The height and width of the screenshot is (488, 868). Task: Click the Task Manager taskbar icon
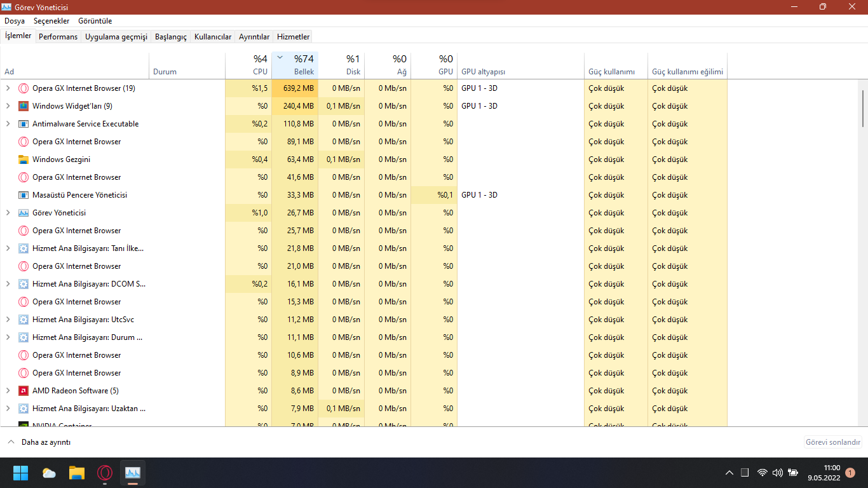point(133,473)
